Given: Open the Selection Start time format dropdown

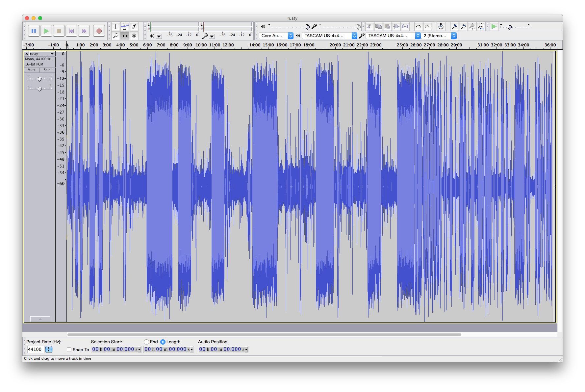Looking at the screenshot, I should (x=139, y=350).
